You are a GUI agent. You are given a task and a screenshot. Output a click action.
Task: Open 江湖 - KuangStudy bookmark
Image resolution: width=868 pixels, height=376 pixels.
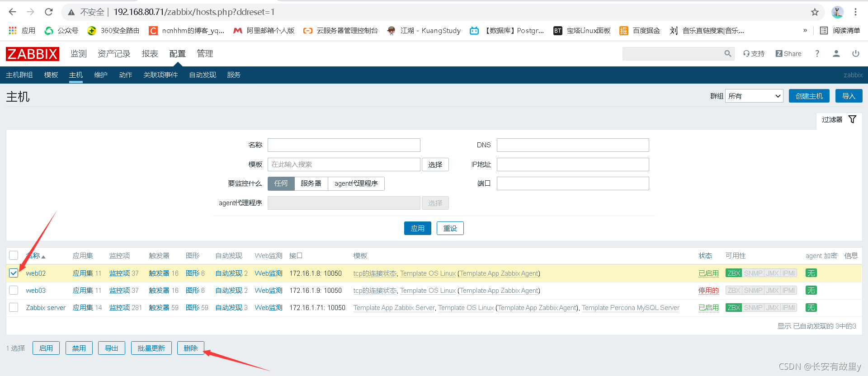point(424,30)
